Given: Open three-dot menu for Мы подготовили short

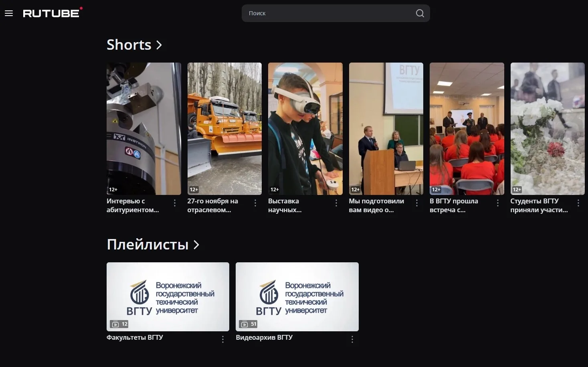Looking at the screenshot, I should 417,203.
